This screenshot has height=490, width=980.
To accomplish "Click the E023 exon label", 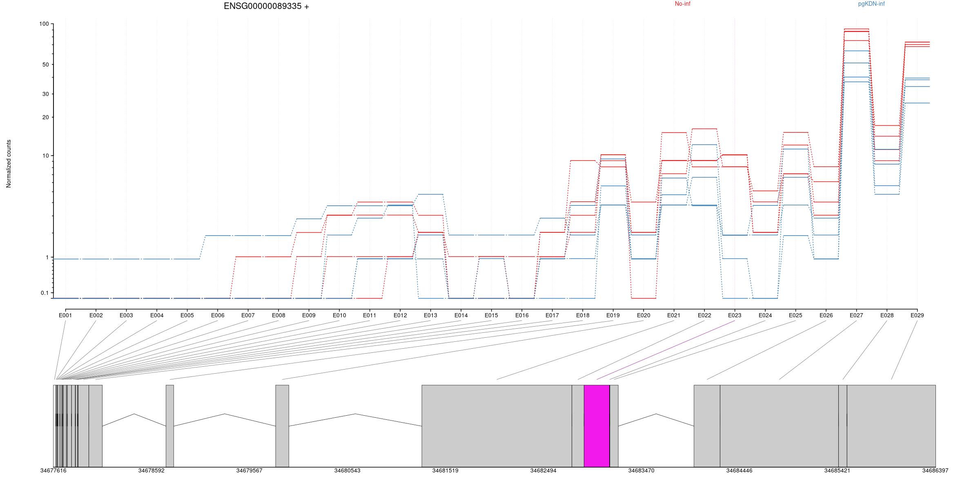I will tap(735, 315).
